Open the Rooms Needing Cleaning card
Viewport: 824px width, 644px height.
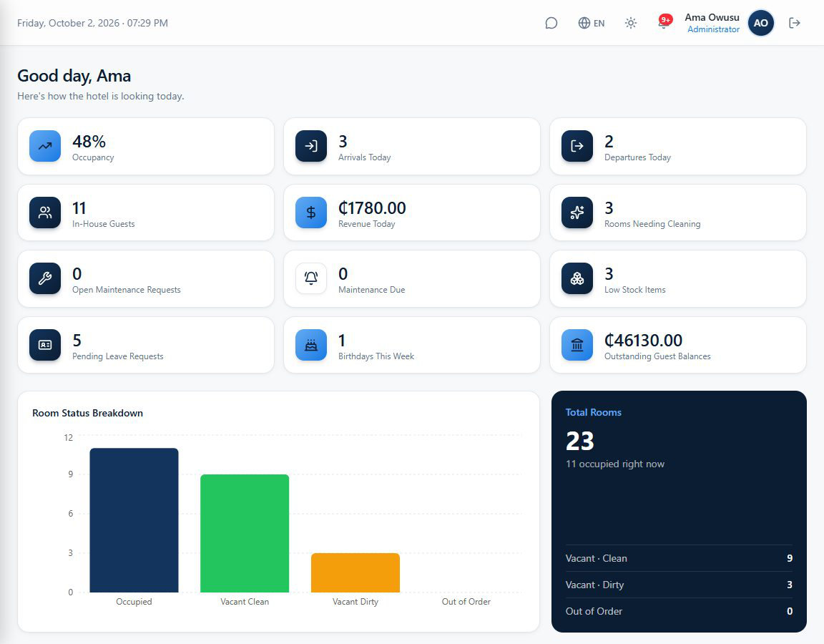(x=678, y=213)
